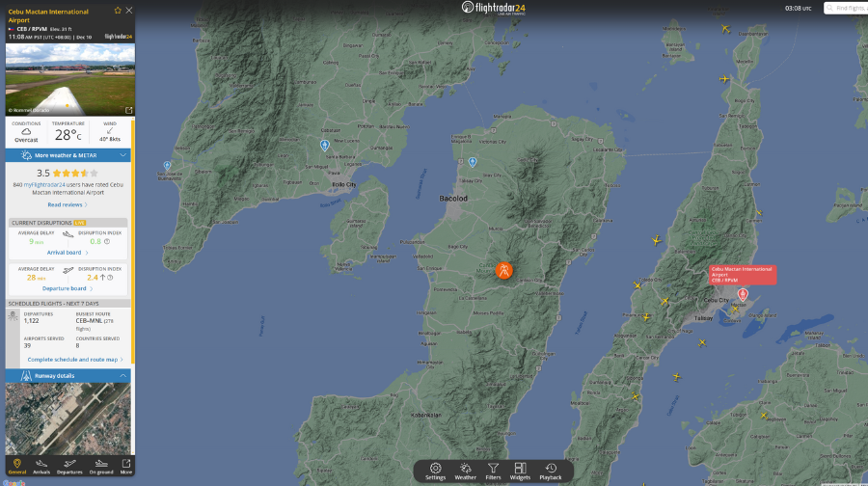Select aircraft icon west of Cebu City

click(x=665, y=301)
